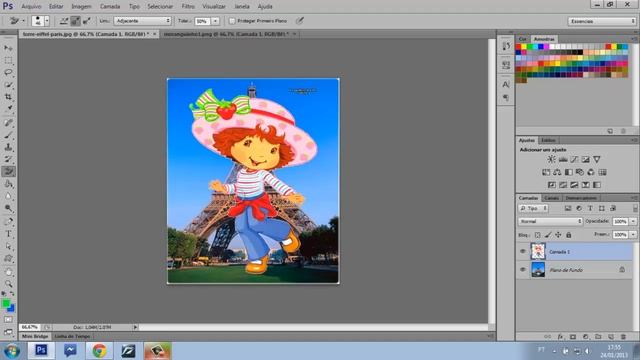Select the Horizontal Type tool

[x=8, y=234]
